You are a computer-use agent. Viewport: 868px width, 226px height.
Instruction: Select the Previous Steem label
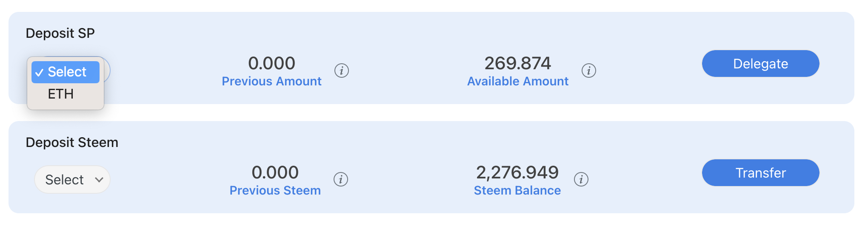pyautogui.click(x=275, y=190)
